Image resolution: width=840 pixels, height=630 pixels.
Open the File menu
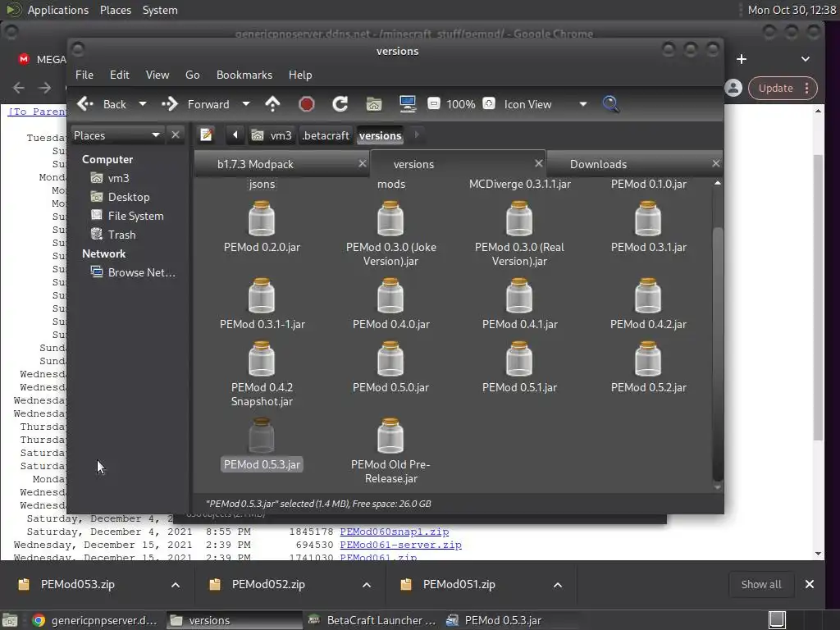tap(84, 75)
